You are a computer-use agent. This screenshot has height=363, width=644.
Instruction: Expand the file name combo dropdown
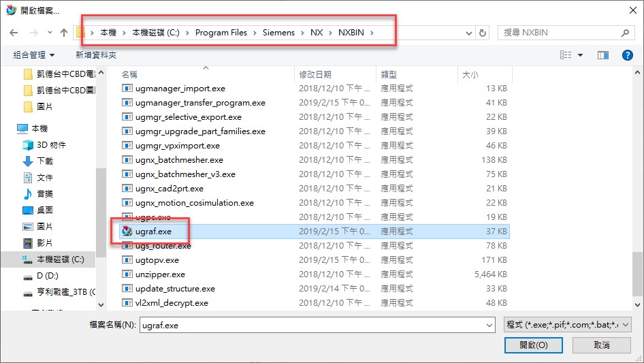pyautogui.click(x=489, y=325)
